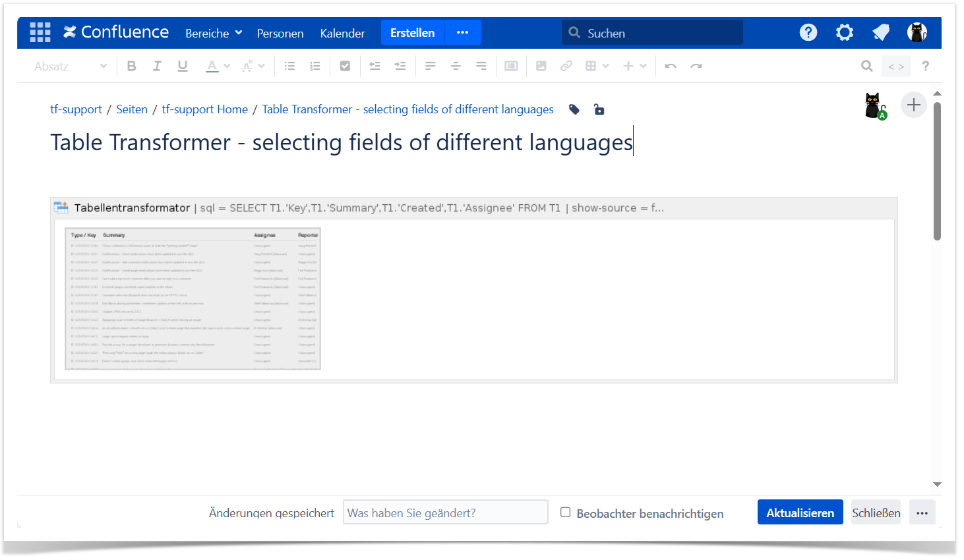The image size is (964, 560).
Task: Focus the change comment input field
Action: click(x=445, y=513)
